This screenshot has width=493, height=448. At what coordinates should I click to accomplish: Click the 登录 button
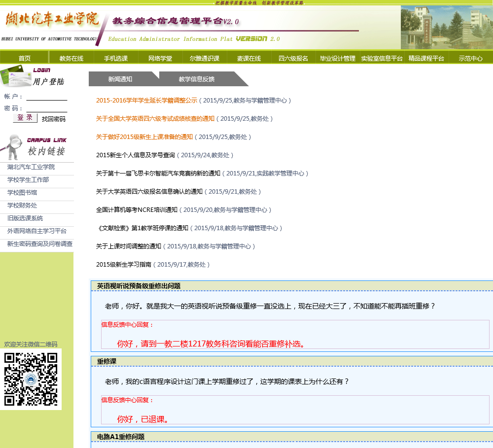tap(25, 118)
